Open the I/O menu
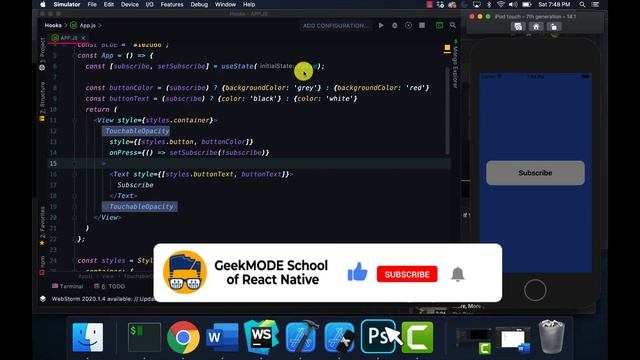 click(149, 4)
